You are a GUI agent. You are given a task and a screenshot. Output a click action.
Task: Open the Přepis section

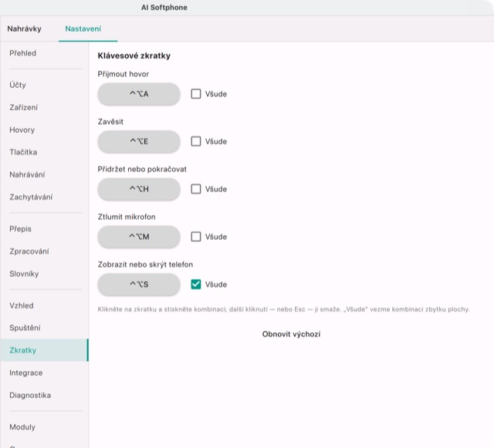tap(21, 229)
